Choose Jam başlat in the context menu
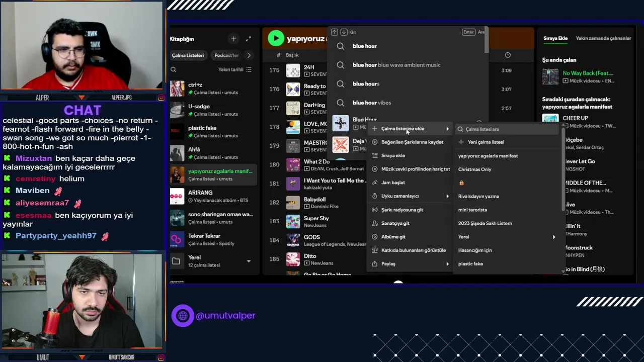The width and height of the screenshot is (644, 362). tap(411, 183)
